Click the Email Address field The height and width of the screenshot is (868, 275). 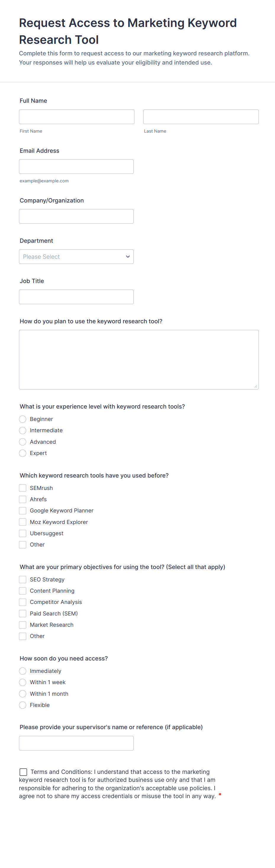[x=76, y=166]
